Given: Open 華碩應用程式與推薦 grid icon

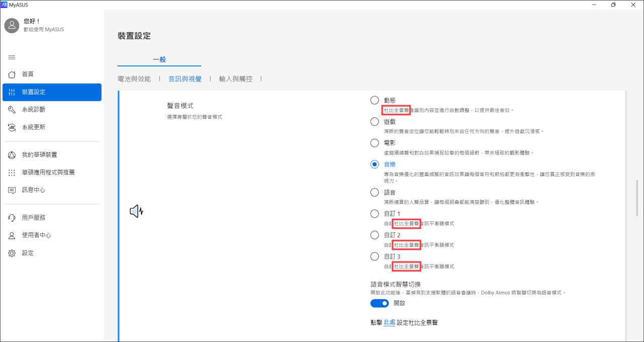Looking at the screenshot, I should point(12,173).
